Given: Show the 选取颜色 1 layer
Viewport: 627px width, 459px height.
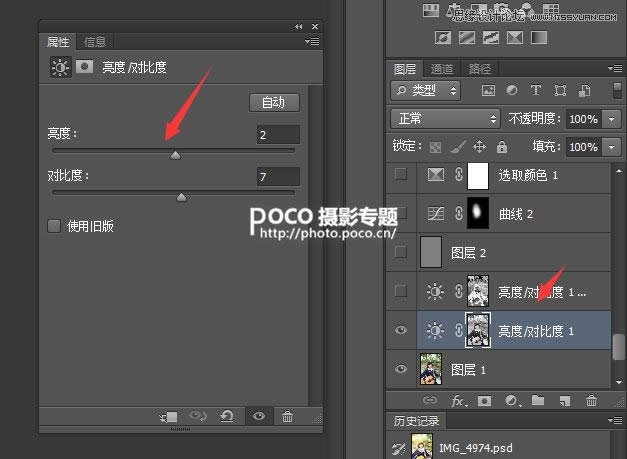Looking at the screenshot, I should point(401,174).
